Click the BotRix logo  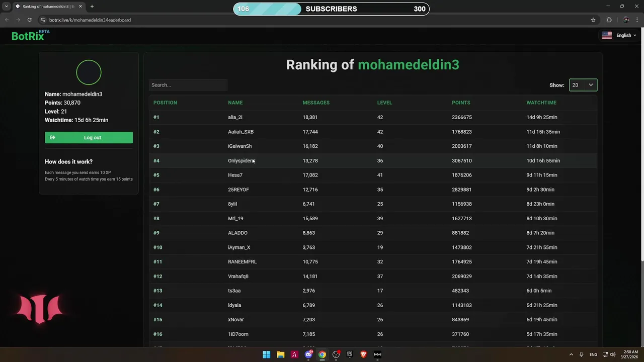(30, 35)
